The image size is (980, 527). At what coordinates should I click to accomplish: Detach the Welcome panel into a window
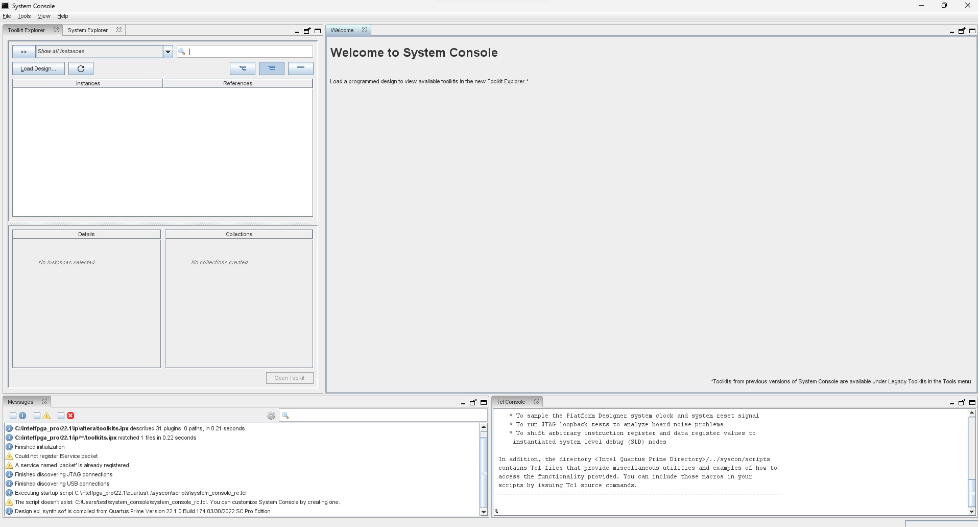click(x=962, y=31)
